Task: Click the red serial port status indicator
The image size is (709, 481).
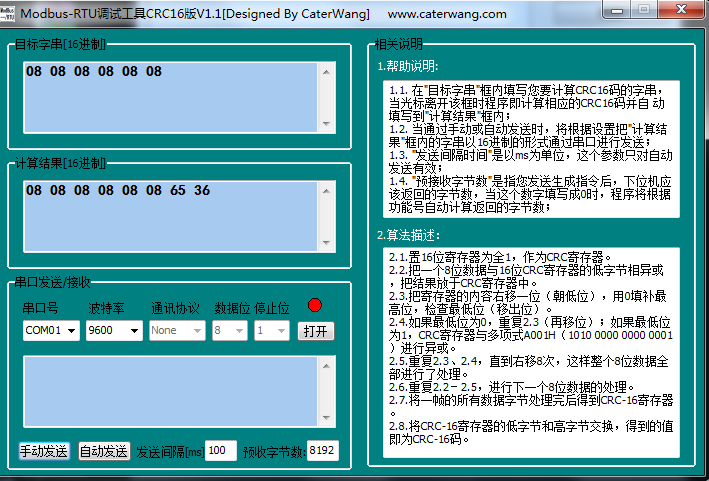Action: (316, 305)
